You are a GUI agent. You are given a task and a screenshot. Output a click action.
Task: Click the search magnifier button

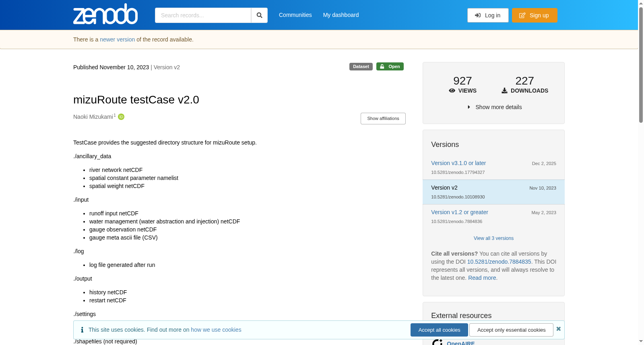(260, 15)
